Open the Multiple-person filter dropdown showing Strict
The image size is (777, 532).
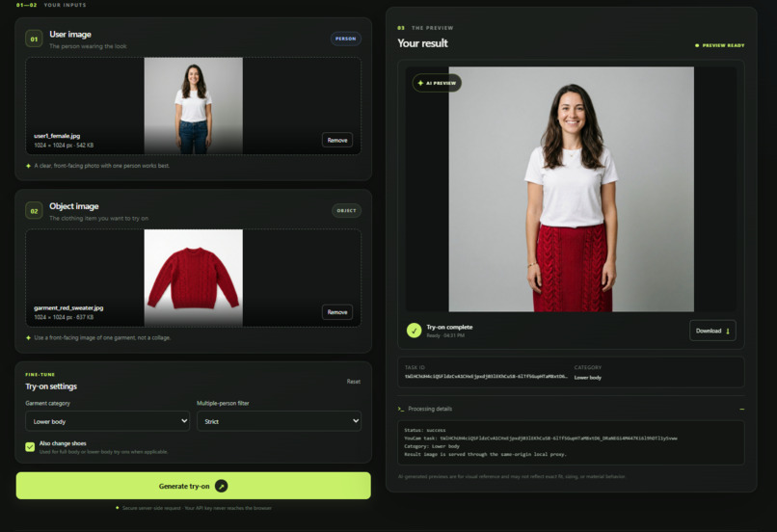279,421
